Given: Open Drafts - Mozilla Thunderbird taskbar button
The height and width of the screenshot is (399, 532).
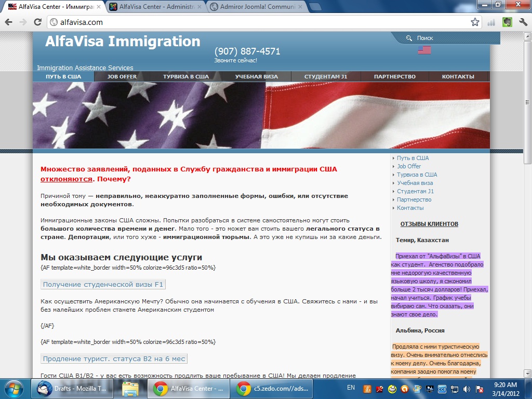Looking at the screenshot, I should 72,389.
